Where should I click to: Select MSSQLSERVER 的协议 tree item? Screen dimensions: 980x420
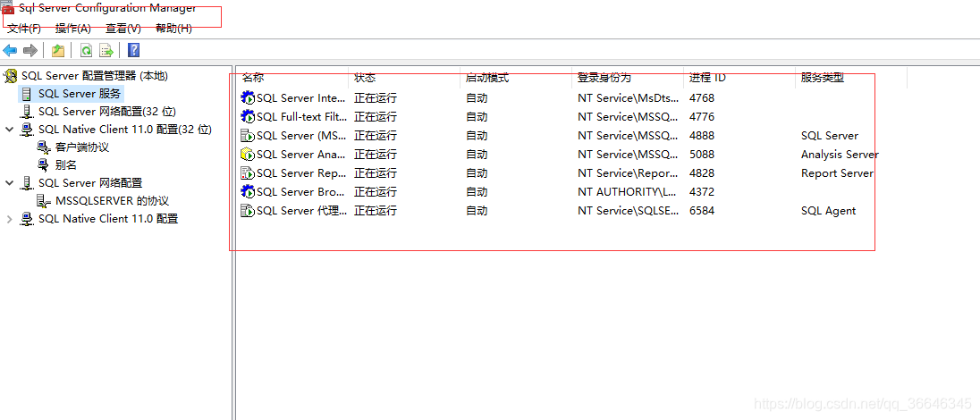point(112,201)
